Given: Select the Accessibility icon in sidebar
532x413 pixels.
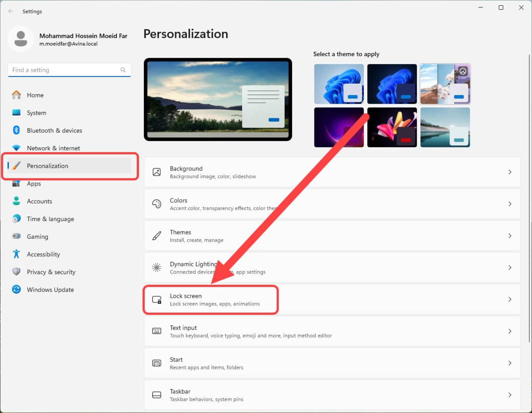Looking at the screenshot, I should [16, 254].
